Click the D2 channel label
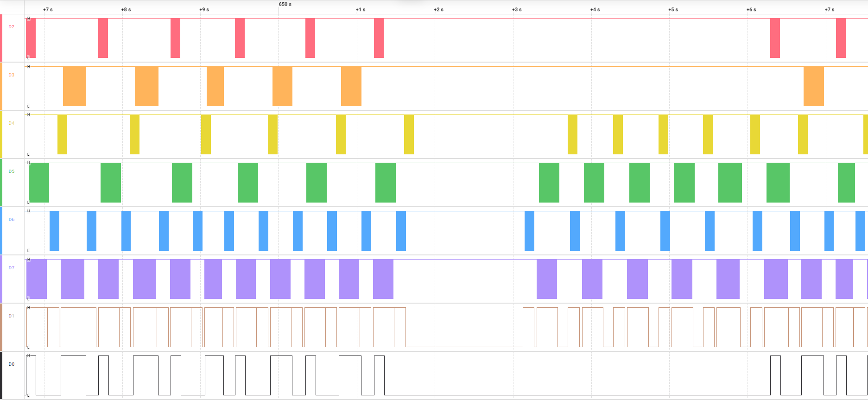Image resolution: width=868 pixels, height=400 pixels. tap(11, 27)
